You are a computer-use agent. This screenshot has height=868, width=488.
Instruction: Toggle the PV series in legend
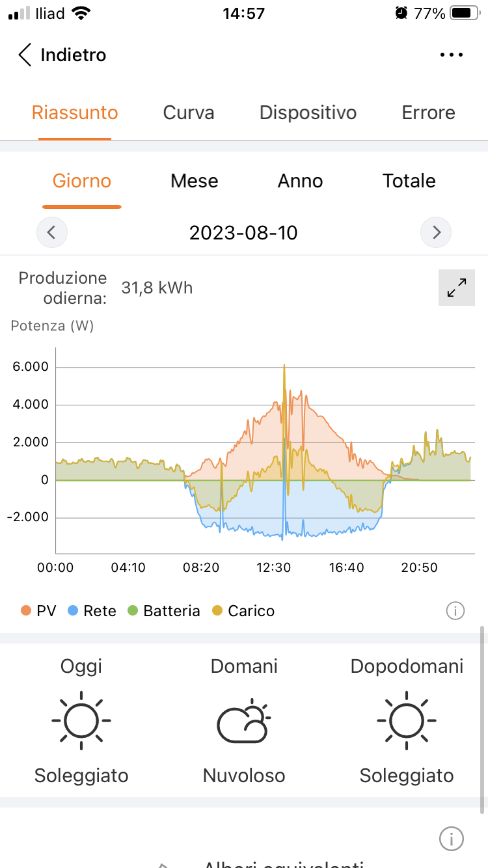coord(38,611)
